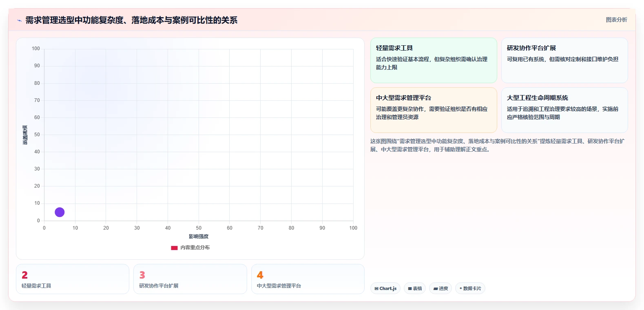Viewport: 644px width, 310px height.
Task: Click the icon inside the 表格 chip
Action: (410, 288)
